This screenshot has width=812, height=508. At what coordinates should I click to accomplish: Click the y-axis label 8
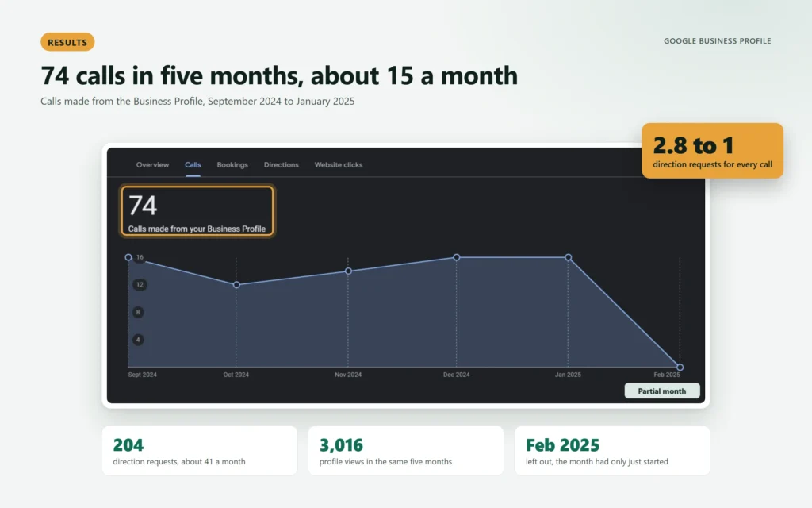(x=138, y=312)
